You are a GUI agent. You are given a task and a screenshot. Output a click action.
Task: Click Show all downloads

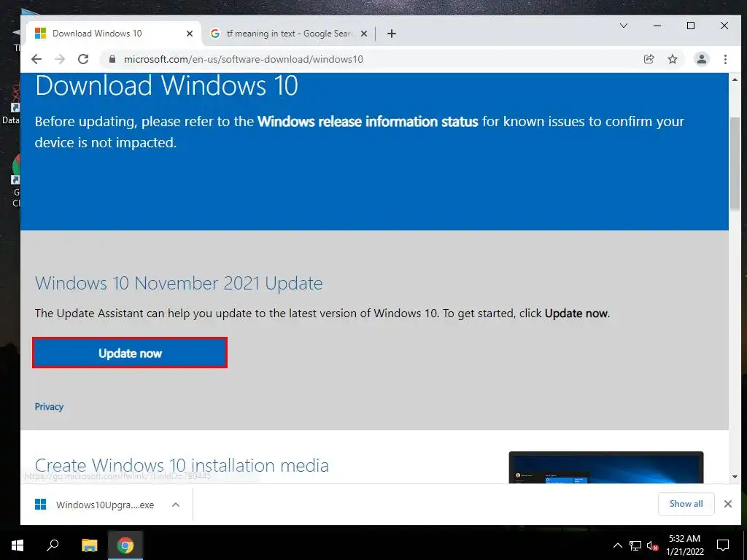point(686,504)
